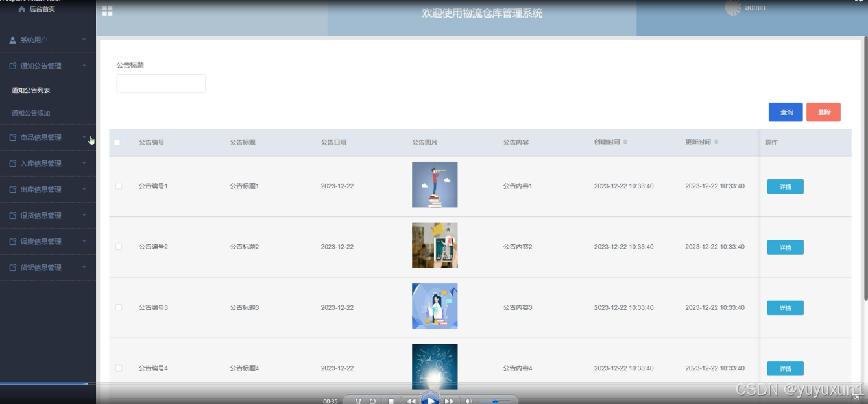Click the volume icon in the video player
This screenshot has width=868, height=404.
470,401
